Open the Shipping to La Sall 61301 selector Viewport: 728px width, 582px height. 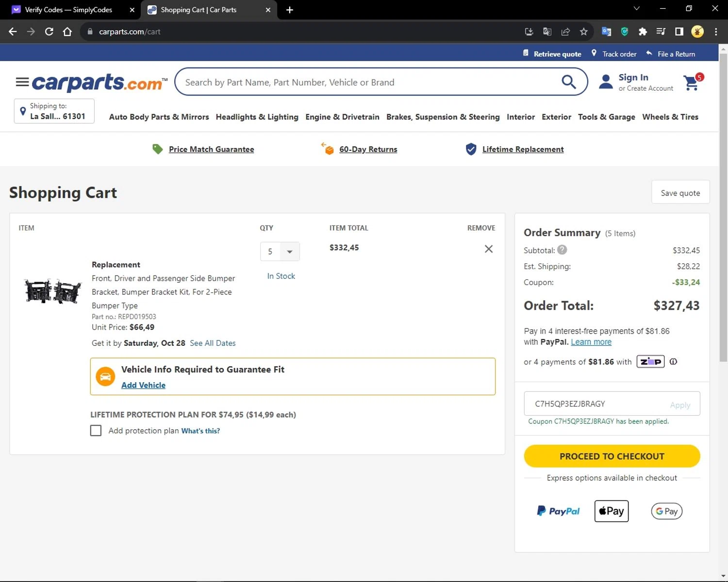pyautogui.click(x=54, y=111)
